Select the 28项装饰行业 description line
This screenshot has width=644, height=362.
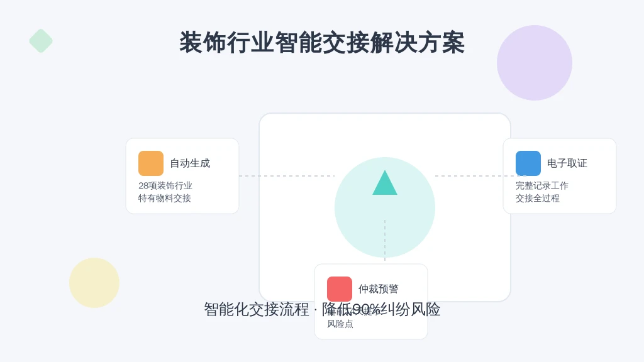165,185
